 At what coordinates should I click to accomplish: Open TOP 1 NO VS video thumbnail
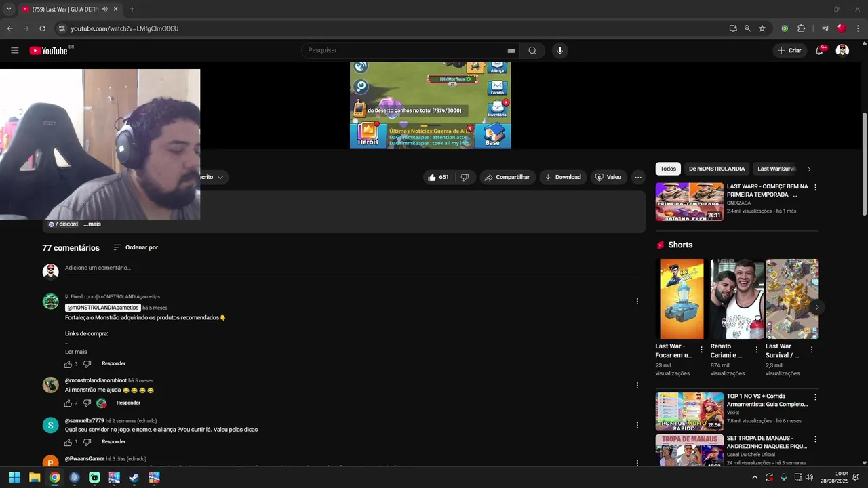[x=689, y=411]
